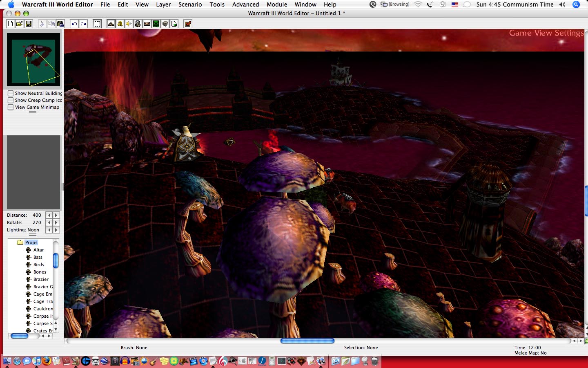Open the Scenario menu
The height and width of the screenshot is (368, 588).
pyautogui.click(x=190, y=4)
